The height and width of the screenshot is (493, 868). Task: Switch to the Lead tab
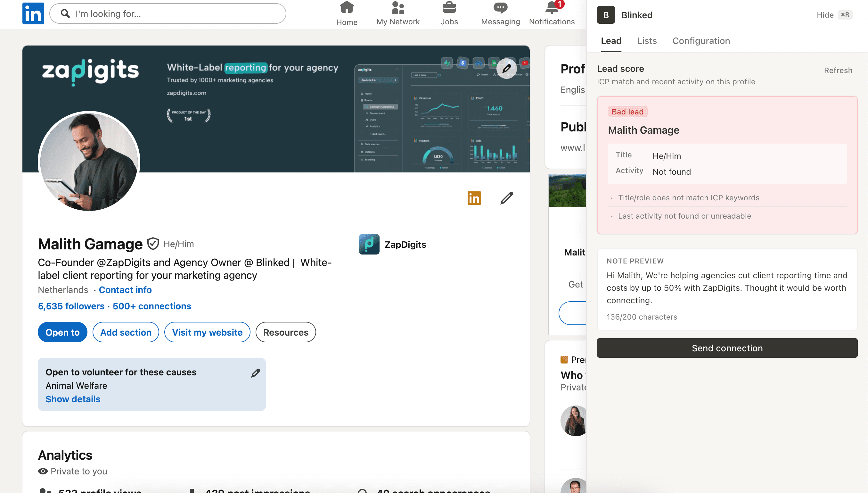pyautogui.click(x=611, y=41)
